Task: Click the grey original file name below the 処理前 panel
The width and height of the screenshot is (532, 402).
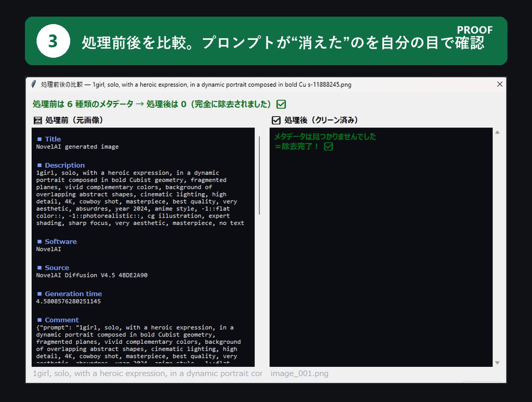Action: click(x=148, y=373)
